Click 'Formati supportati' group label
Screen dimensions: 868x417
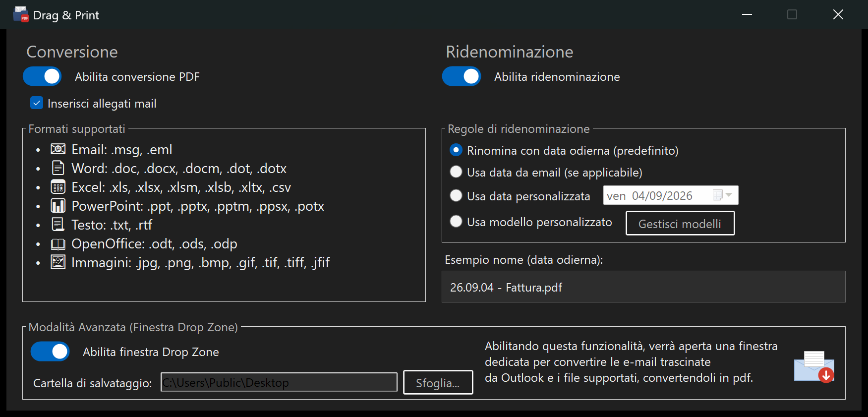click(77, 129)
